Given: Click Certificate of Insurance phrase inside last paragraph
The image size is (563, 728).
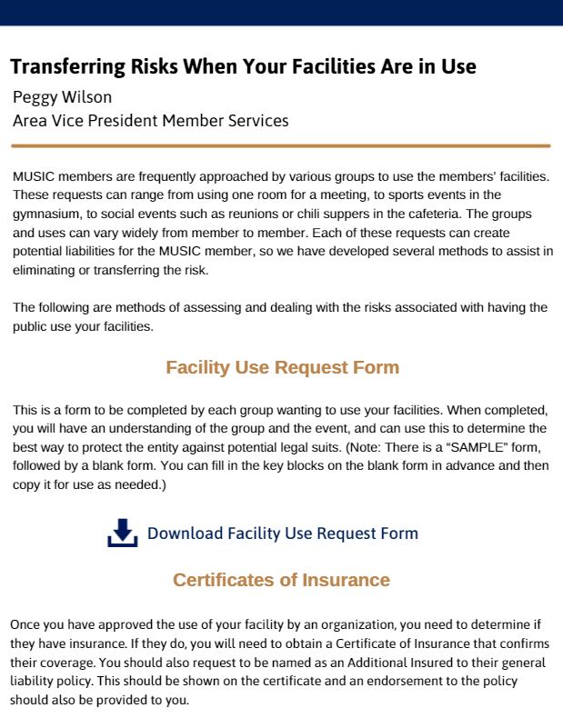Looking at the screenshot, I should point(403,643).
